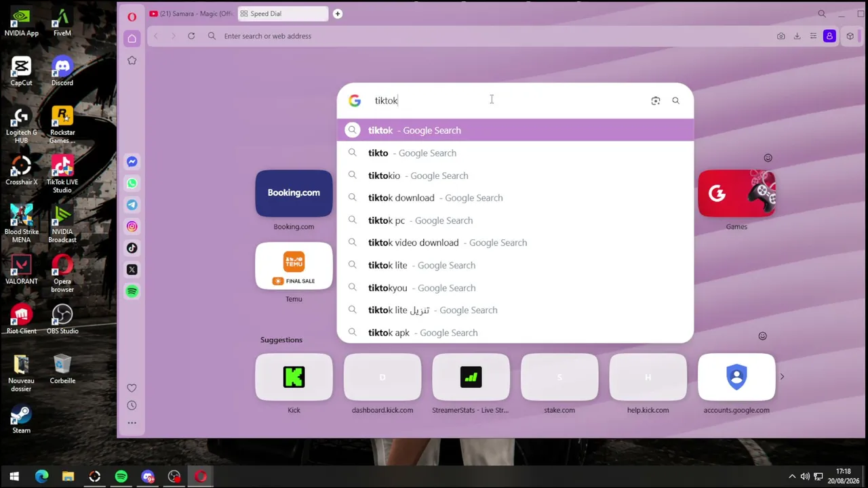Image resolution: width=868 pixels, height=488 pixels.
Task: Open X (Twitter) in the Opera sidebar
Action: [x=132, y=270]
